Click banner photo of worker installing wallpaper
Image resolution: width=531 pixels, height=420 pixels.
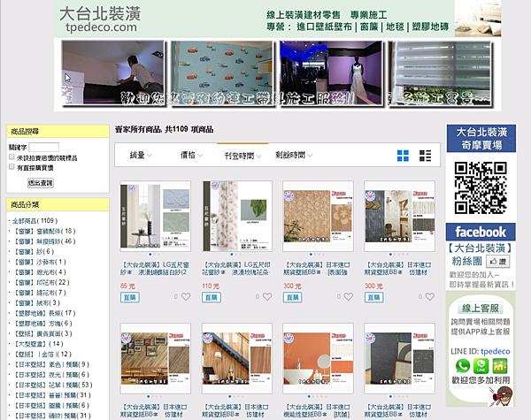[112, 73]
